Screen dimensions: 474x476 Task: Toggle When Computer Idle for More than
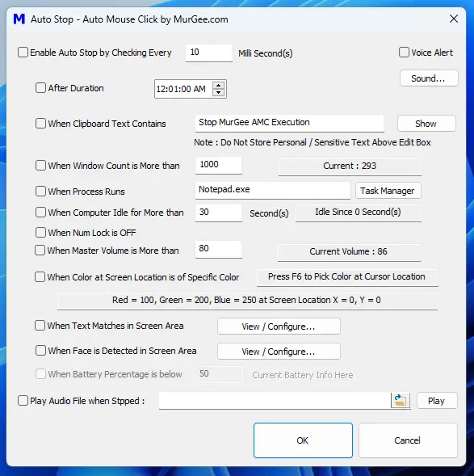coord(40,213)
